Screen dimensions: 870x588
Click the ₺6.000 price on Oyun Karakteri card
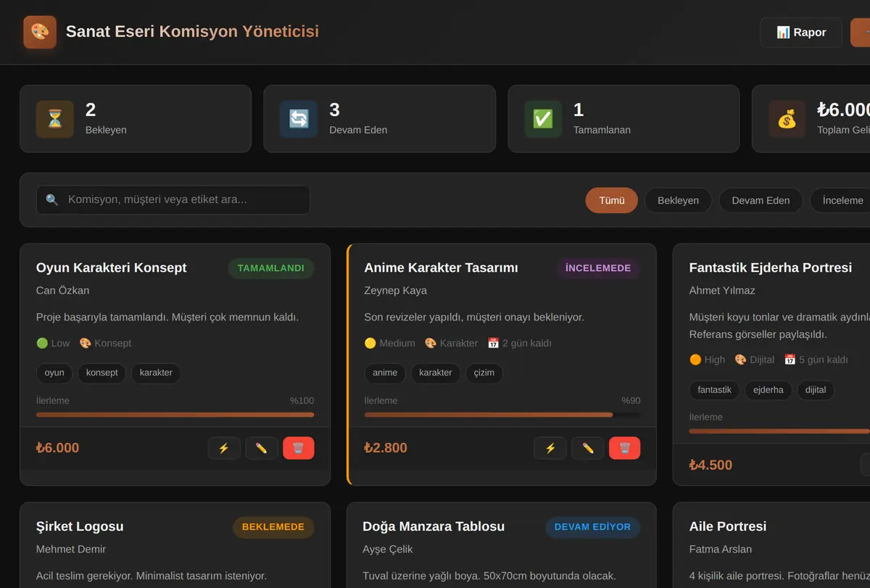(x=58, y=448)
